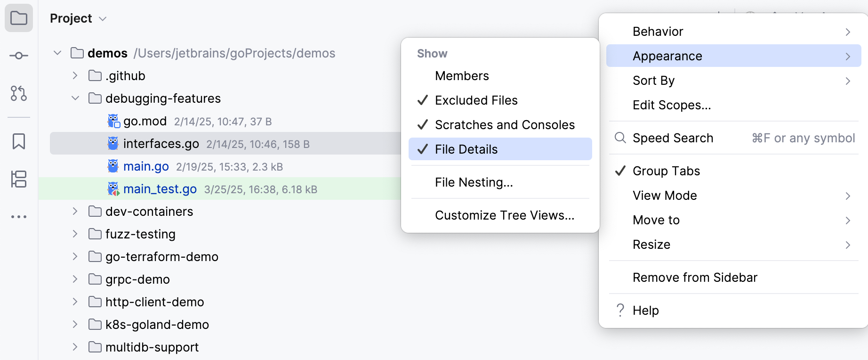This screenshot has width=868, height=360.
Task: Select the main.go file in tree
Action: pyautogui.click(x=146, y=166)
